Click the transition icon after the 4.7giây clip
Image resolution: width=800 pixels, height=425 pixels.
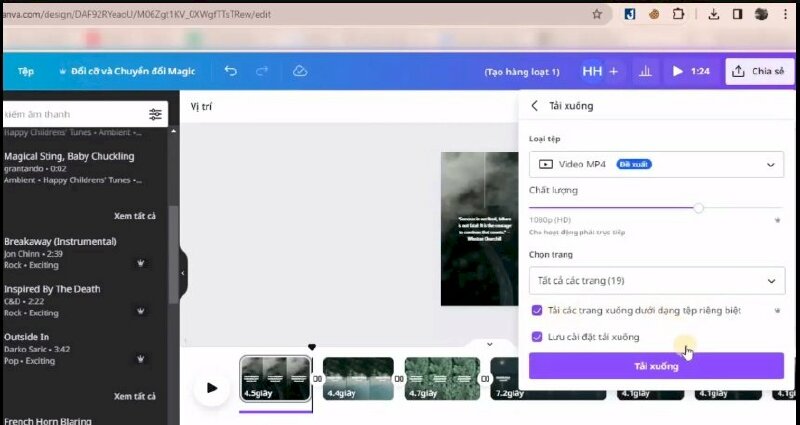[485, 379]
